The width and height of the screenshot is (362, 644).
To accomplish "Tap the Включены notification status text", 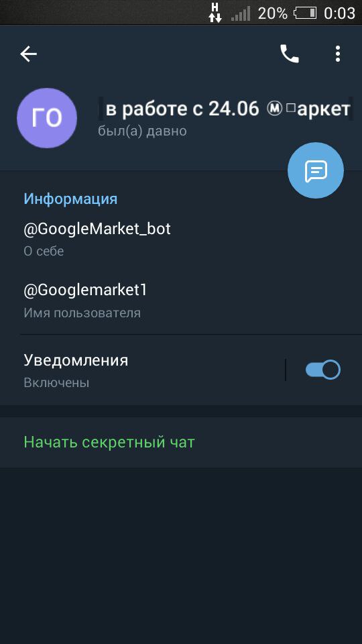I will point(56,383).
